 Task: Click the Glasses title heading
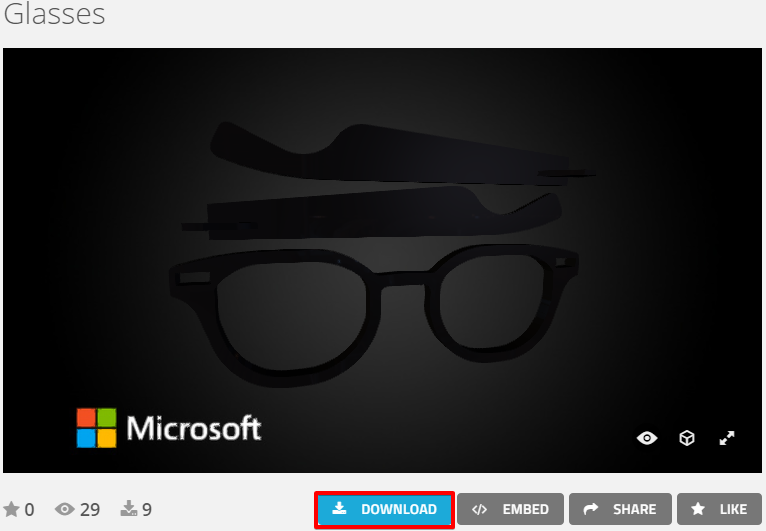(54, 15)
